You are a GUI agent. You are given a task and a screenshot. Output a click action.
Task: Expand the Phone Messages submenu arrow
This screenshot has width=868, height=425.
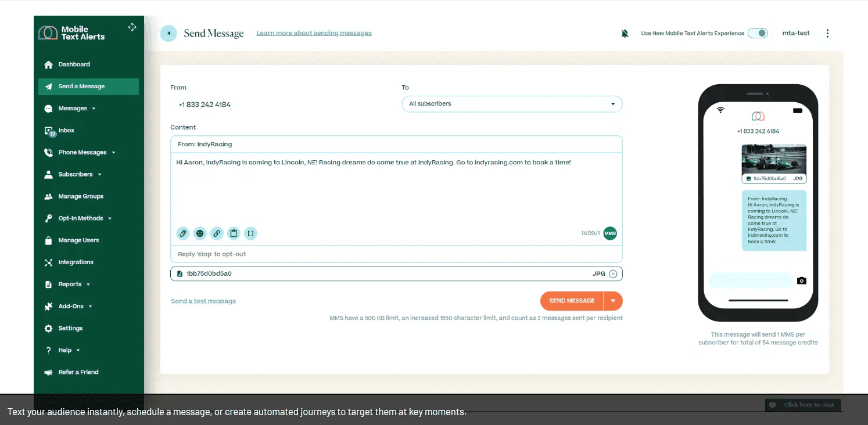pos(113,153)
